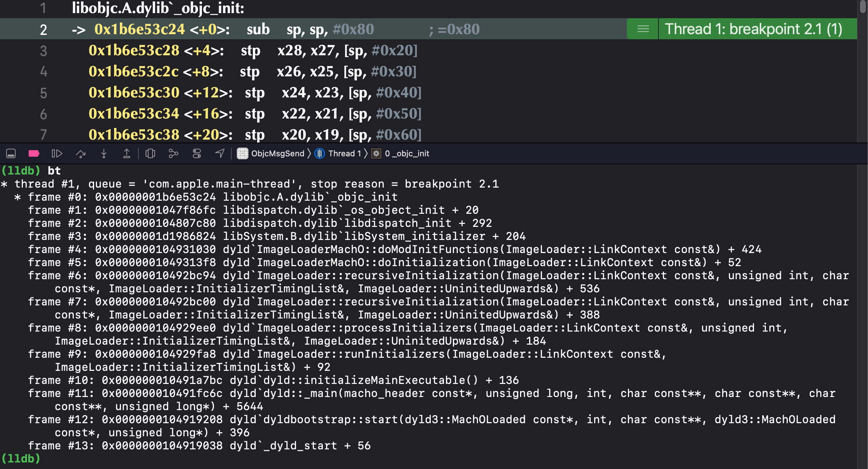
Task: Click the stp x20, x19 instruction line
Action: tap(255, 135)
